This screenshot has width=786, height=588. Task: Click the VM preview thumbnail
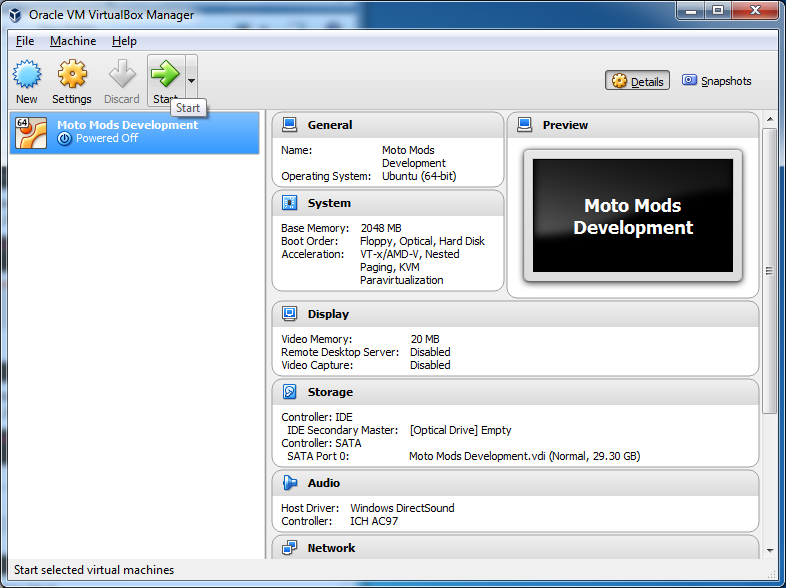633,216
